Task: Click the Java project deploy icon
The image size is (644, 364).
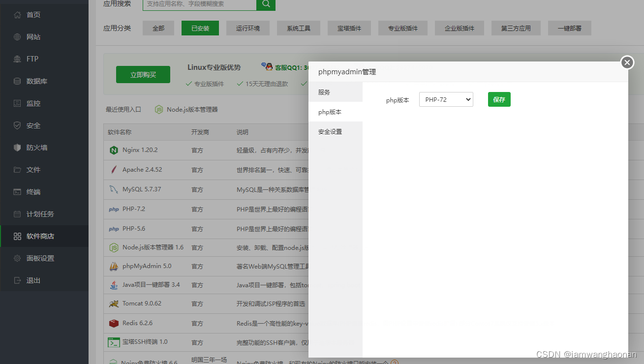Action: (114, 285)
